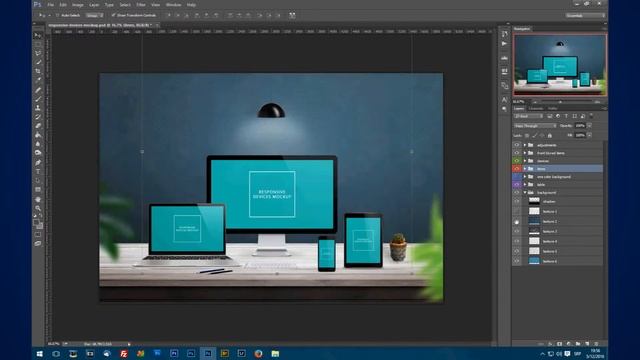
Task: Select the Move tool
Action: pos(38,36)
